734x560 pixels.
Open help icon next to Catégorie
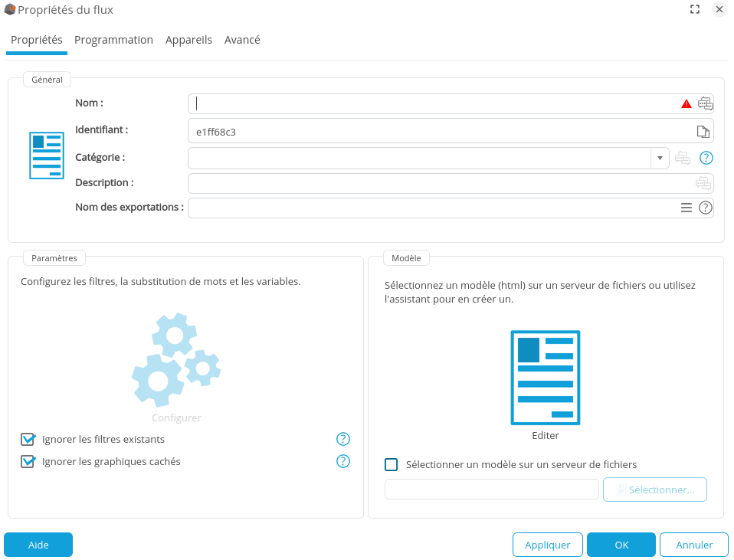click(706, 158)
